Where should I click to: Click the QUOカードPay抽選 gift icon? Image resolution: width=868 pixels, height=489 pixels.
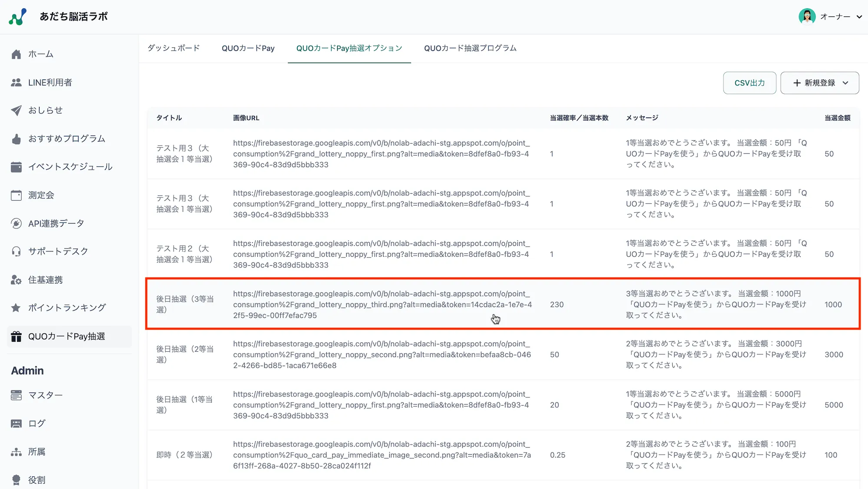coord(16,337)
